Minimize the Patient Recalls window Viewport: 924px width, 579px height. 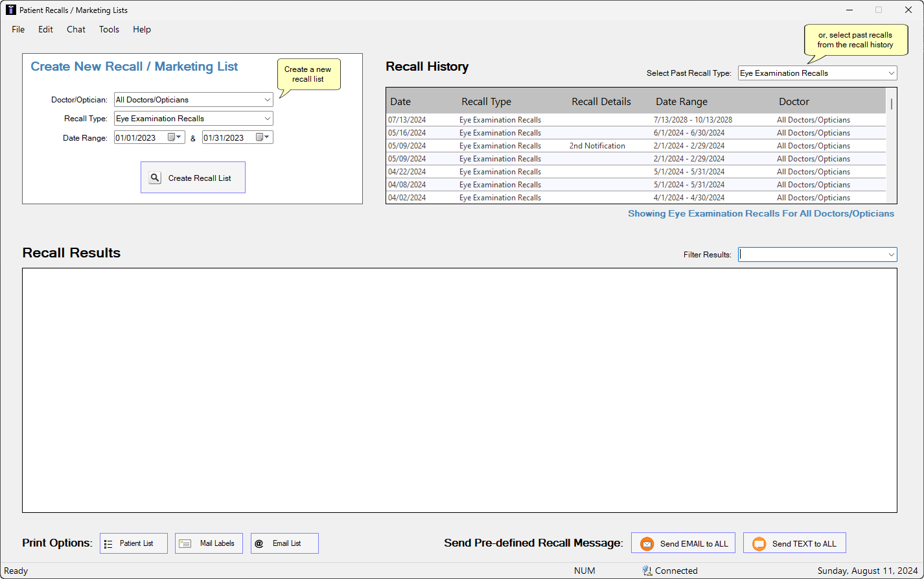click(849, 10)
